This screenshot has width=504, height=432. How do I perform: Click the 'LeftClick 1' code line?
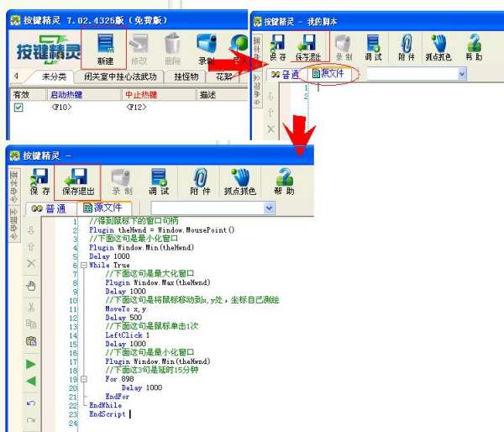(x=128, y=335)
